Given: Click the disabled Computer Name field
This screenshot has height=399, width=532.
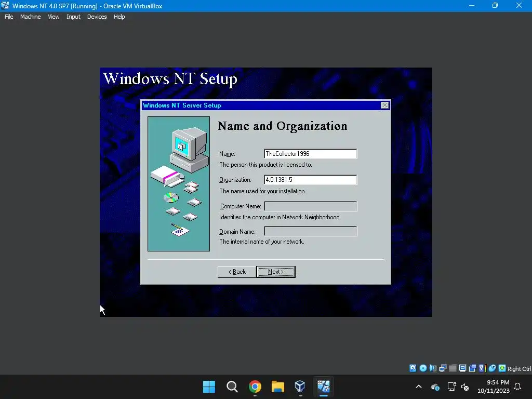Looking at the screenshot, I should (311, 206).
